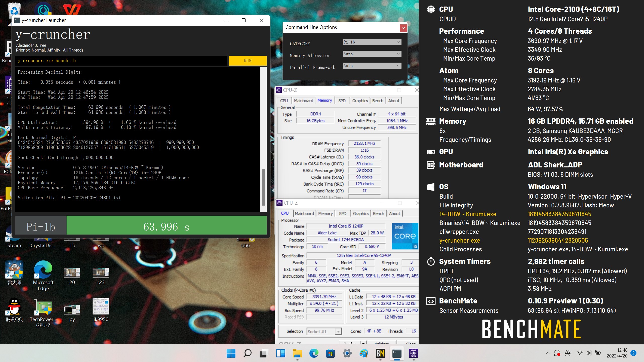Open the Paint app from the taskbar

pos(364,353)
